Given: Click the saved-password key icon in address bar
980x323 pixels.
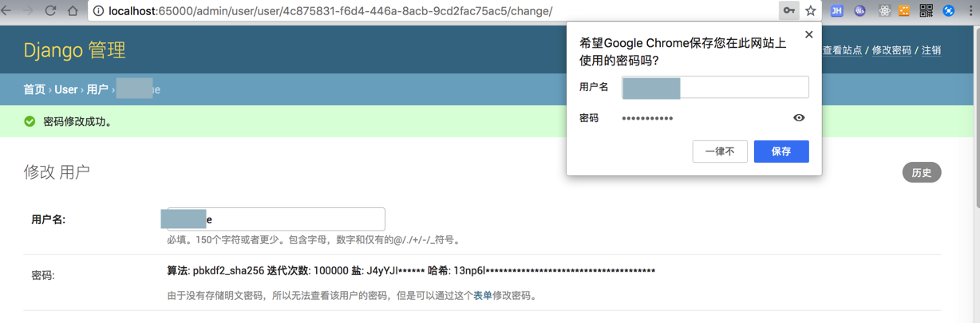Looking at the screenshot, I should click(x=788, y=11).
